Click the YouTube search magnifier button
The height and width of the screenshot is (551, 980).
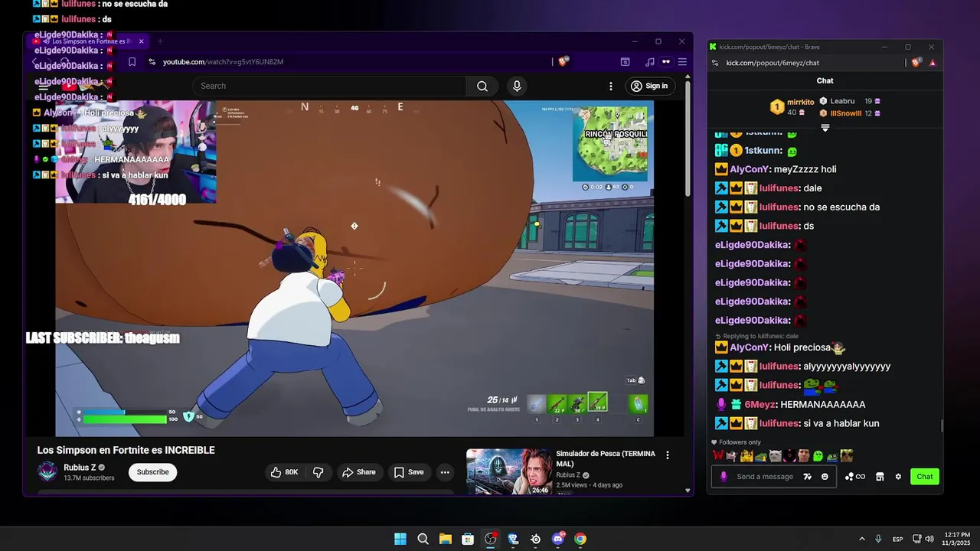[x=482, y=86]
